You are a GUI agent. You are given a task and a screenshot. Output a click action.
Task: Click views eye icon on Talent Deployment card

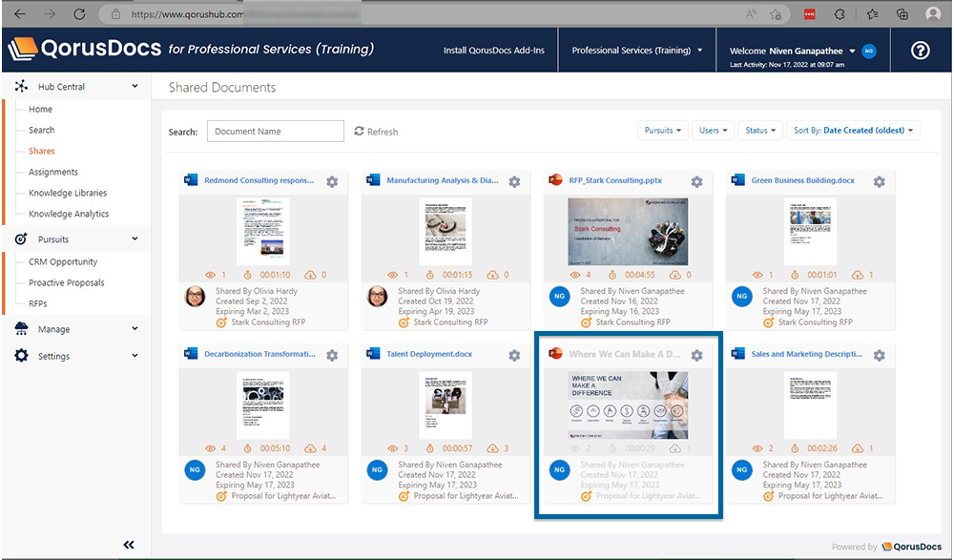393,448
